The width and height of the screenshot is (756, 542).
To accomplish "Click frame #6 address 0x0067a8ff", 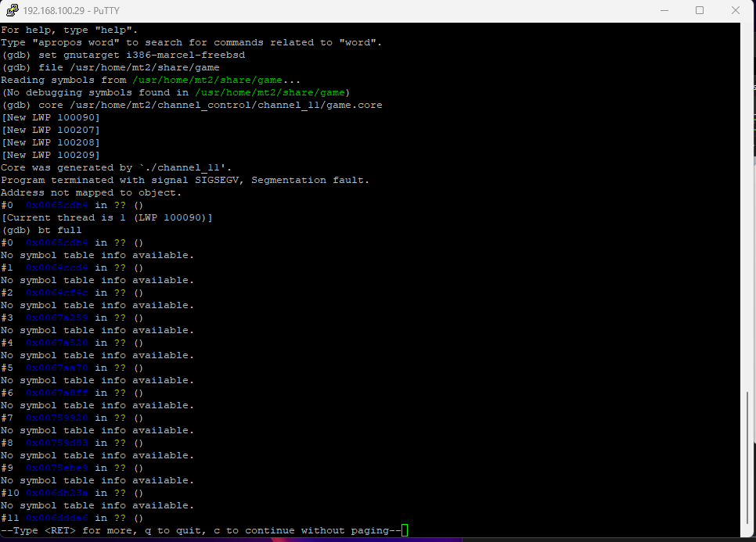I will (57, 393).
